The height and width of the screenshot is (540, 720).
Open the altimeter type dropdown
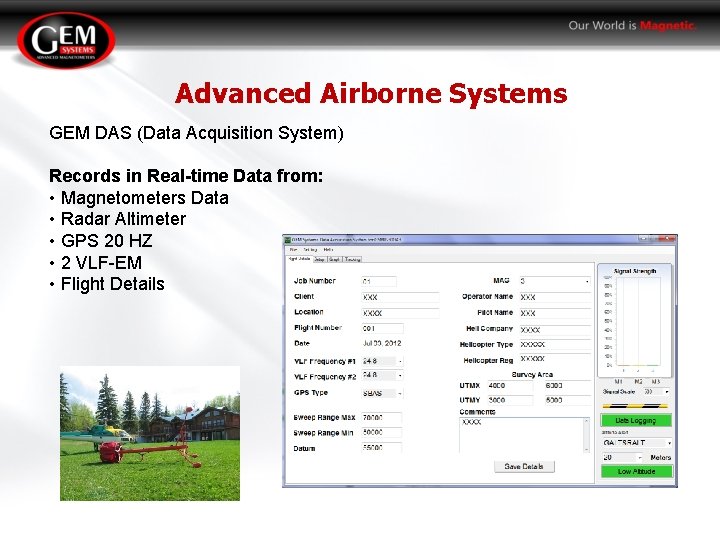[x=637, y=443]
